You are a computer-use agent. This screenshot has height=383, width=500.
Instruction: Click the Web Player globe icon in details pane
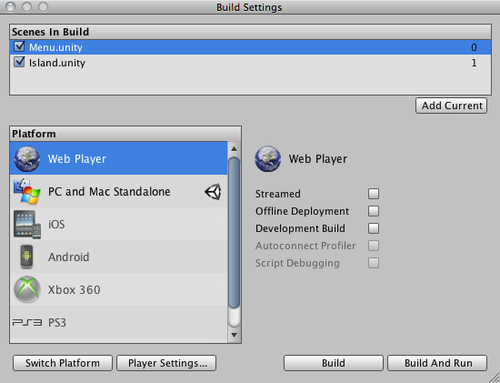point(268,159)
